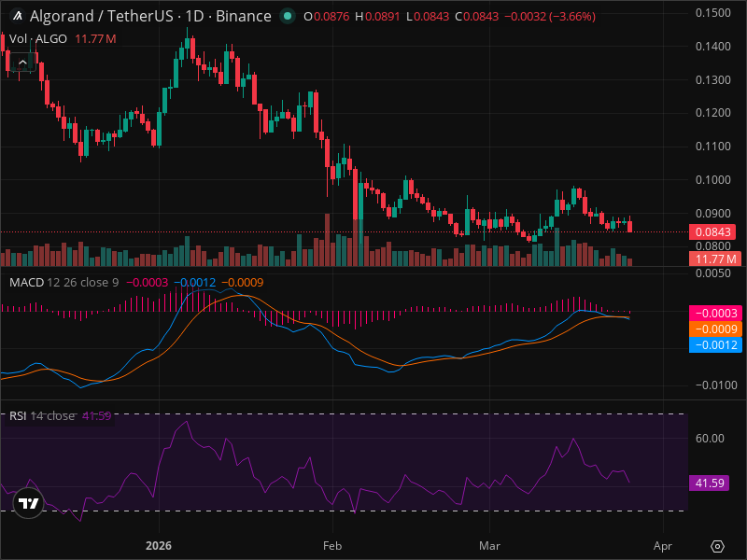Click the current price label 0.0843
This screenshot has width=747, height=560.
click(712, 231)
